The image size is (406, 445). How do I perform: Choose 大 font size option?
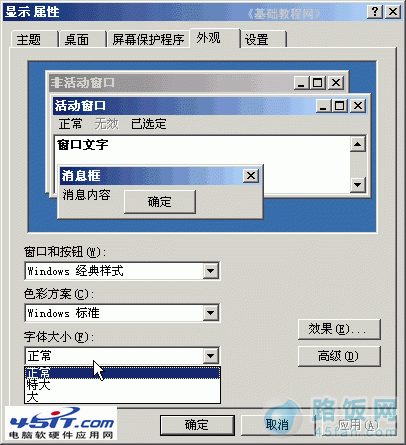click(x=122, y=397)
